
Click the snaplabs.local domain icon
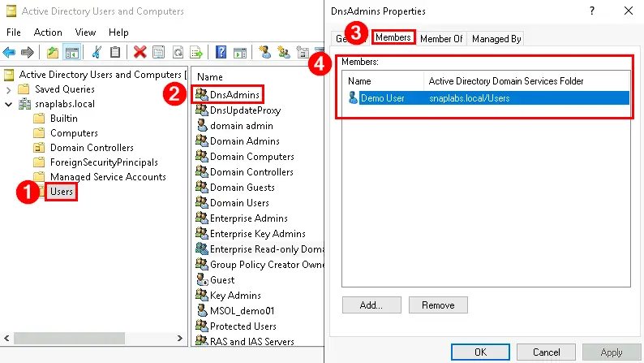24,104
